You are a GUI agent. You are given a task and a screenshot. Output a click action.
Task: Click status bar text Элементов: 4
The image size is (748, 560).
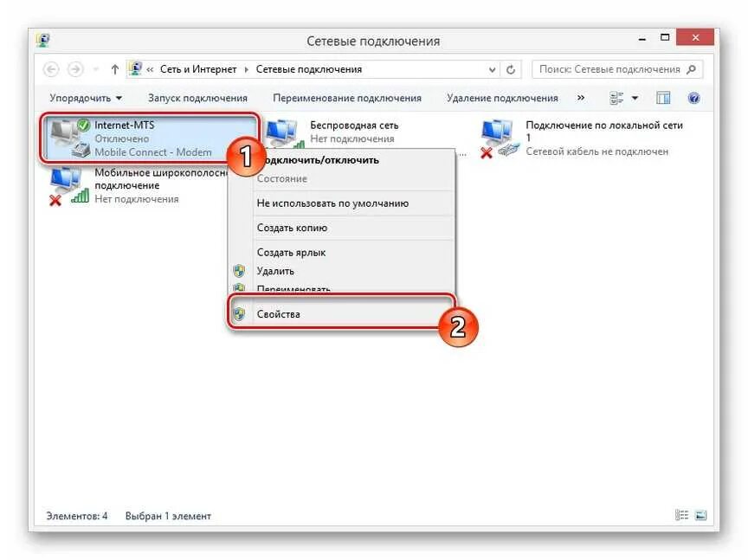[77, 516]
